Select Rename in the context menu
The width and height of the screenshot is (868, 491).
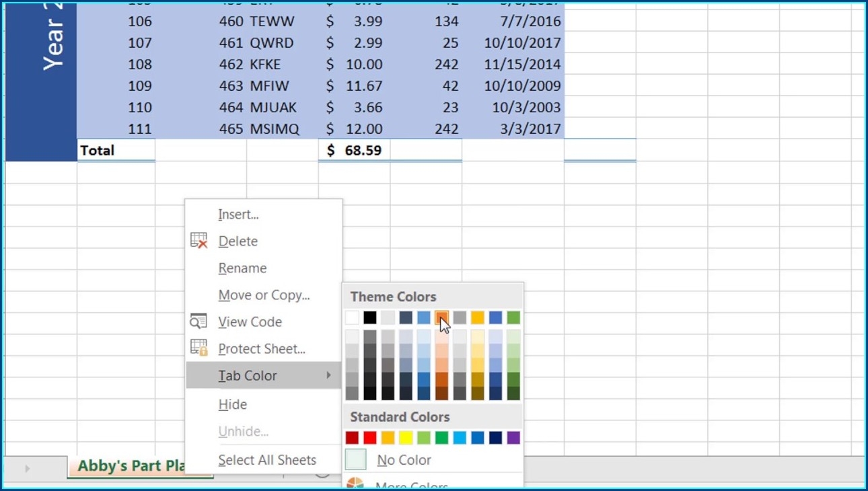pos(242,268)
